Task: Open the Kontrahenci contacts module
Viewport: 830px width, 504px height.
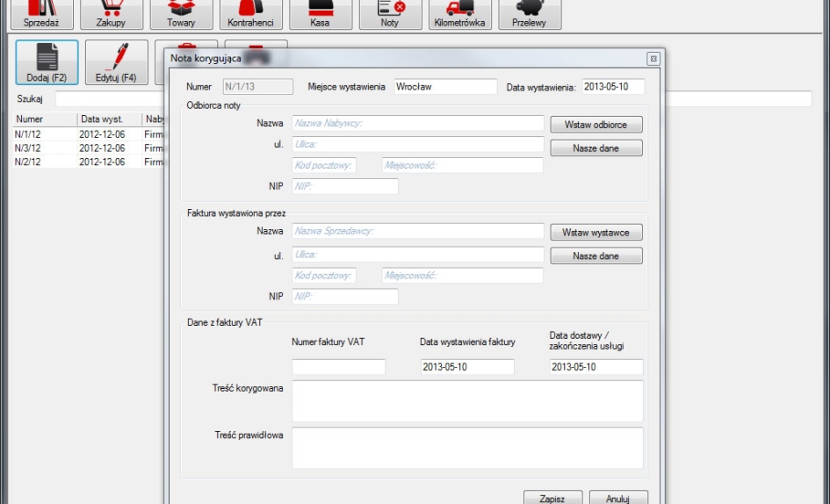Action: tap(250, 13)
